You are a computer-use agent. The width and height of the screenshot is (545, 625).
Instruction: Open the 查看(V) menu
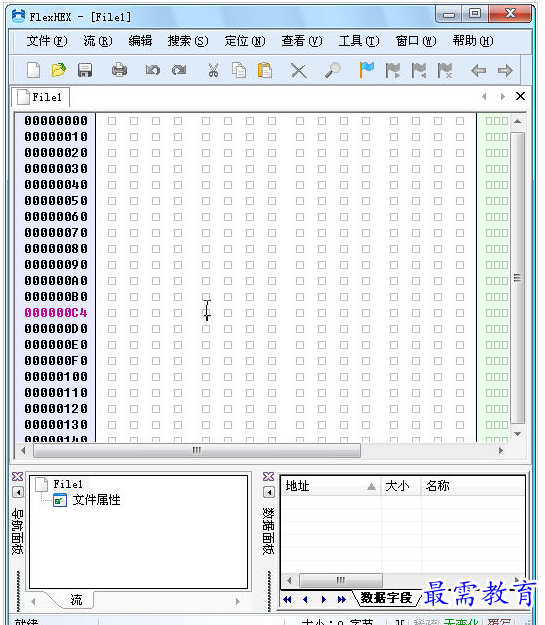(x=302, y=41)
